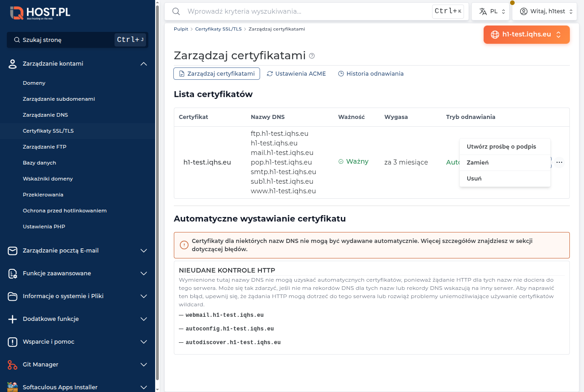
Task: Expand the Funkcje zaawansowane chevron
Action: pyautogui.click(x=144, y=273)
